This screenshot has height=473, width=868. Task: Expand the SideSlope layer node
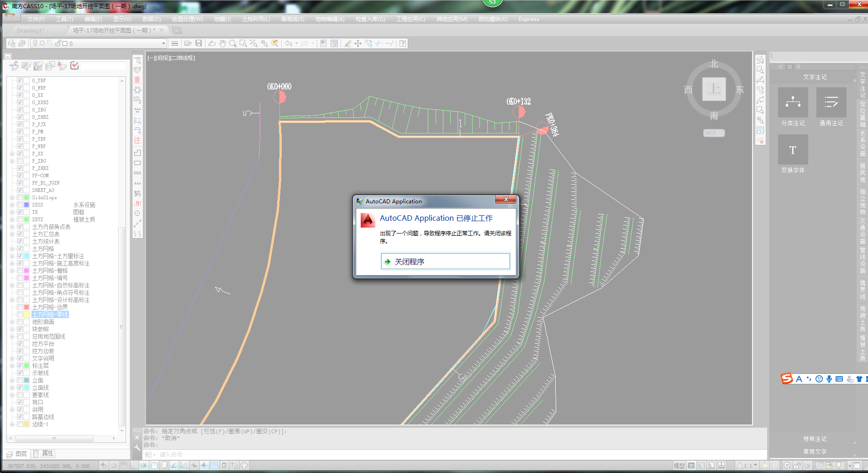[x=12, y=197]
